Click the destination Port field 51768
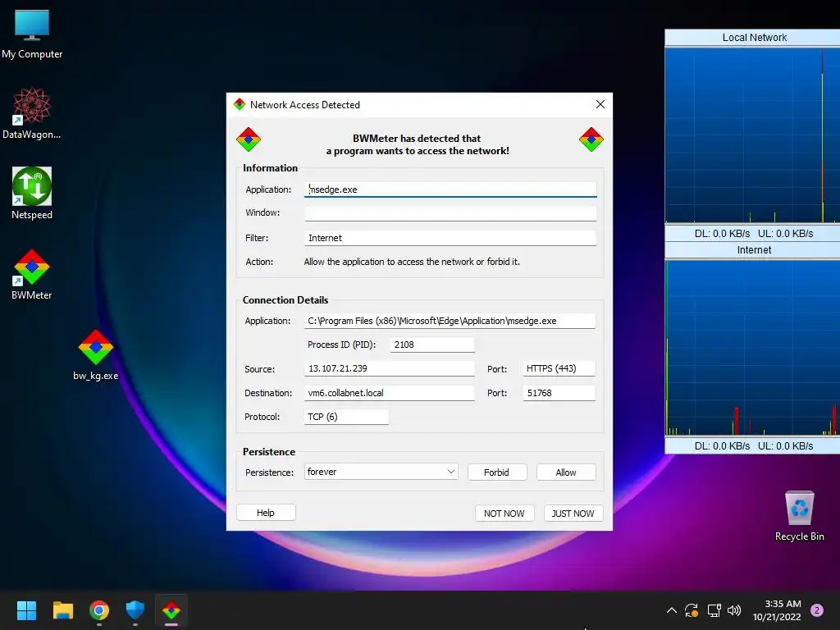 (x=559, y=393)
